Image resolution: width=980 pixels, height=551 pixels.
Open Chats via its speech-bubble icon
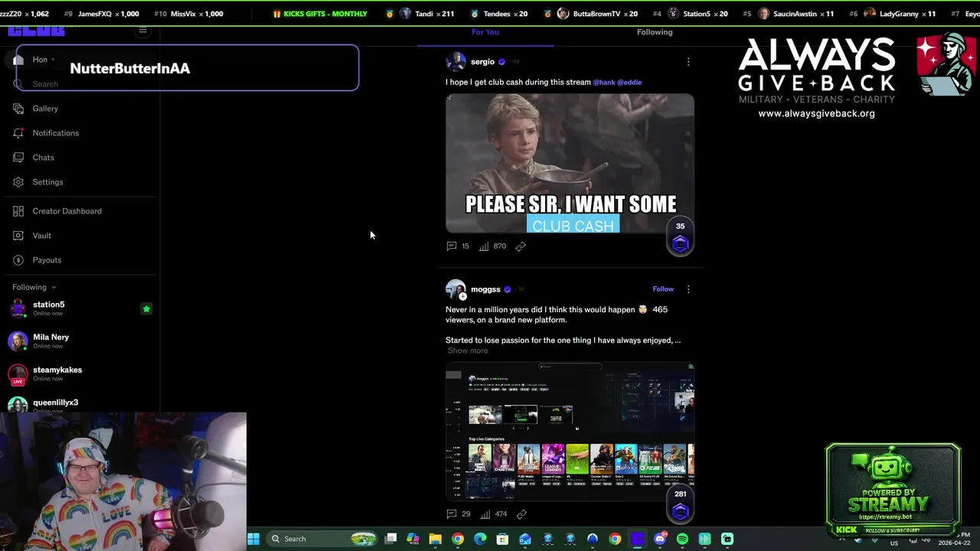click(18, 158)
